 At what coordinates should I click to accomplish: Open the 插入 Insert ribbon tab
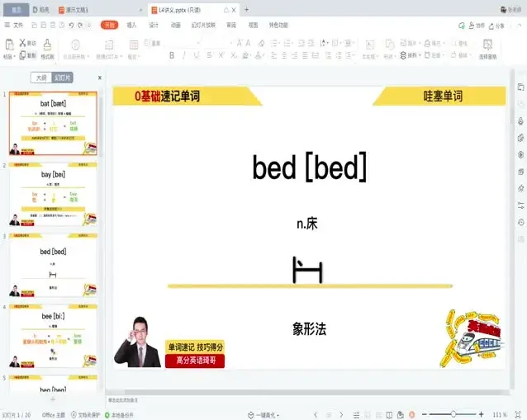tap(131, 26)
